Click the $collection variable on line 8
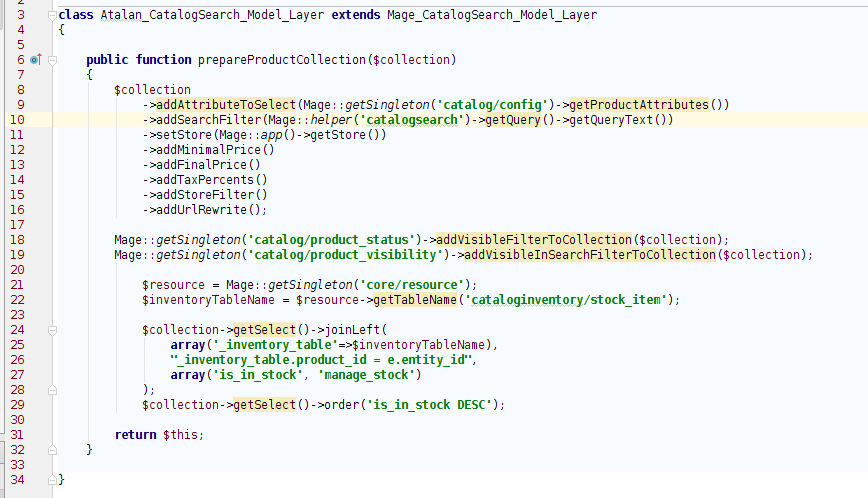 pyautogui.click(x=152, y=90)
